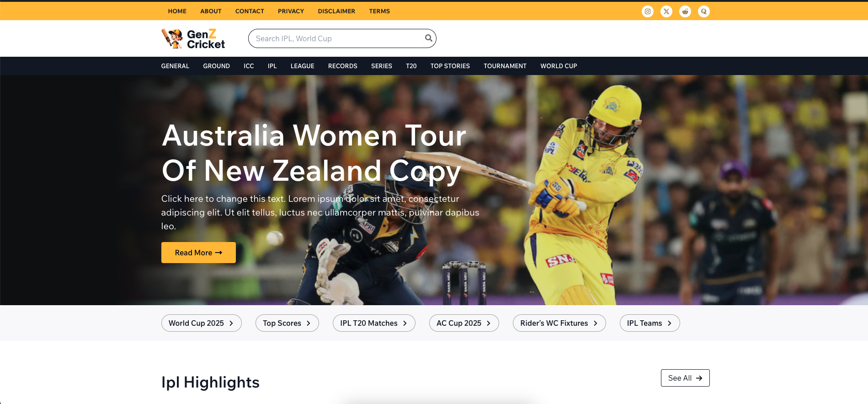The image size is (868, 404).
Task: Click the arrow on See All
Action: (x=699, y=378)
